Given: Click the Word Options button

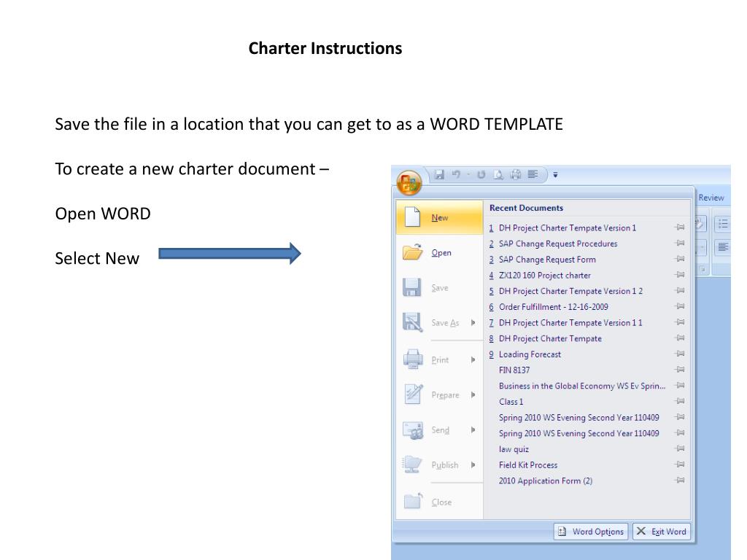Looking at the screenshot, I should tap(591, 532).
